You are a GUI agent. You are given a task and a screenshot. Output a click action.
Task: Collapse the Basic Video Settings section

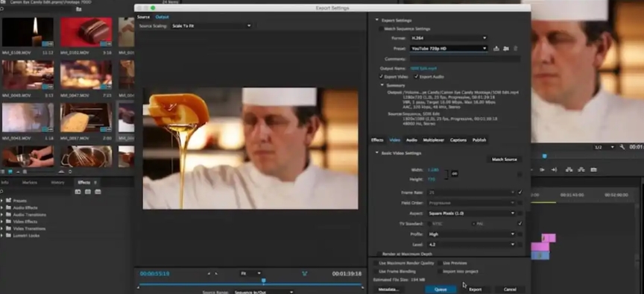376,153
